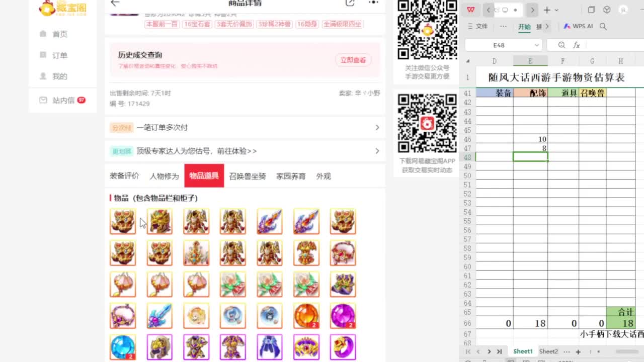
Task: Click the back arrow on the 商品详情 page
Action: (114, 4)
